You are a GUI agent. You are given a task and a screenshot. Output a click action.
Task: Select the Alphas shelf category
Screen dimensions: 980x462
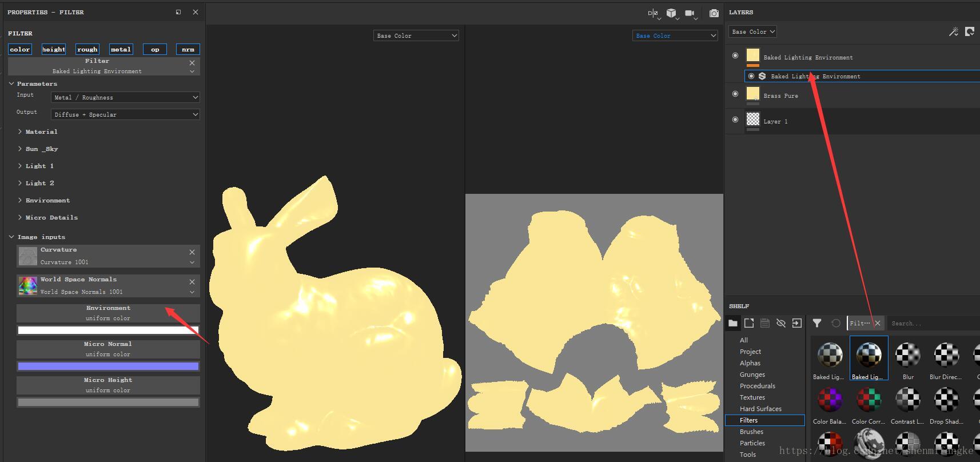(x=750, y=363)
